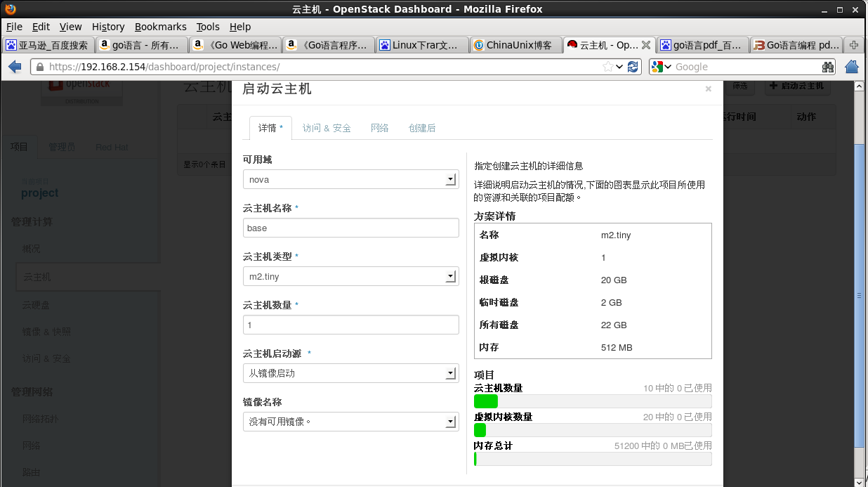This screenshot has height=487, width=868.
Task: Click the 云主机名称 input field containing base
Action: [350, 228]
